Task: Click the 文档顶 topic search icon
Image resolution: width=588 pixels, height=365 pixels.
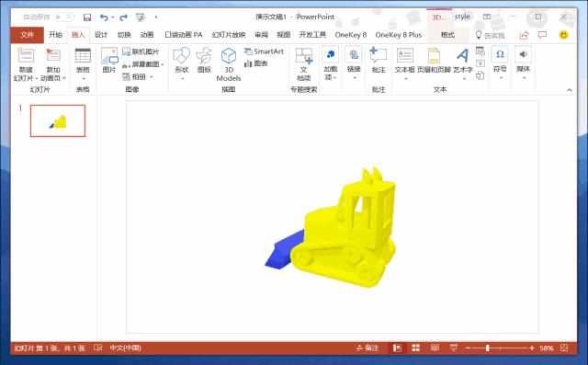Action: pos(304,64)
